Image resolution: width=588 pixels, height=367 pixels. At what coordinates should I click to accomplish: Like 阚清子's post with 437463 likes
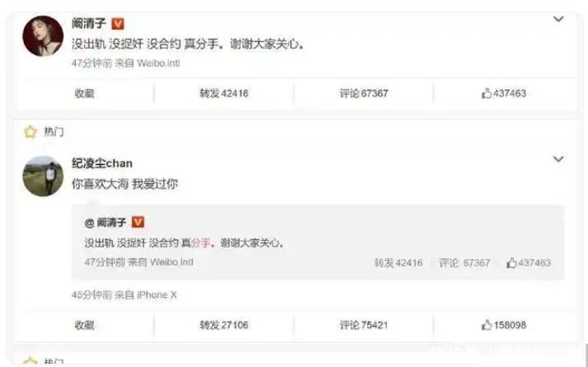click(x=504, y=93)
